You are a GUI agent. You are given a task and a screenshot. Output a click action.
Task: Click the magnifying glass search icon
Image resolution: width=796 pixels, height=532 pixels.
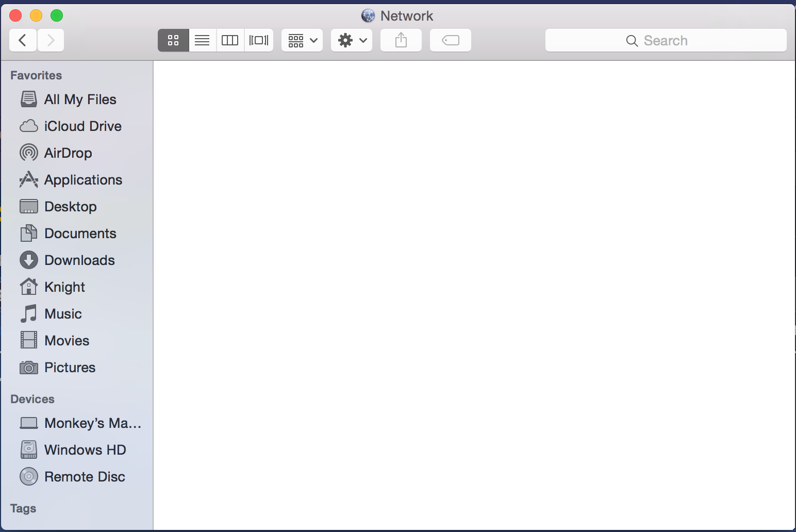click(632, 41)
